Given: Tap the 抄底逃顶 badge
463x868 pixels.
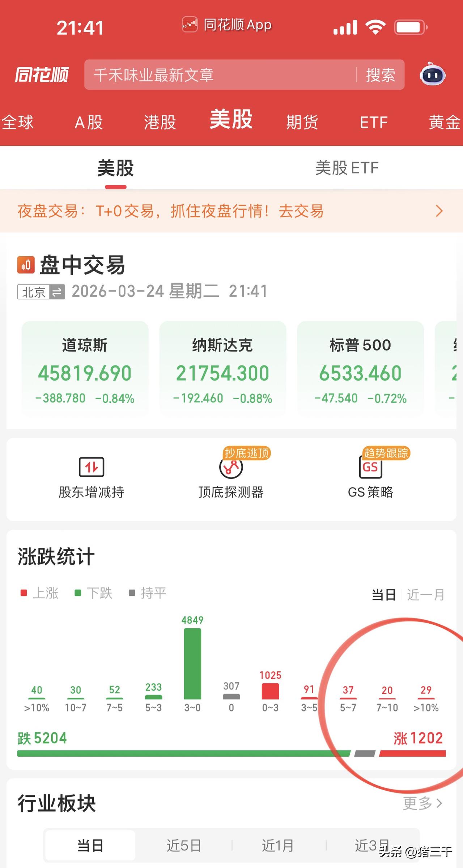Looking at the screenshot, I should click(x=247, y=453).
